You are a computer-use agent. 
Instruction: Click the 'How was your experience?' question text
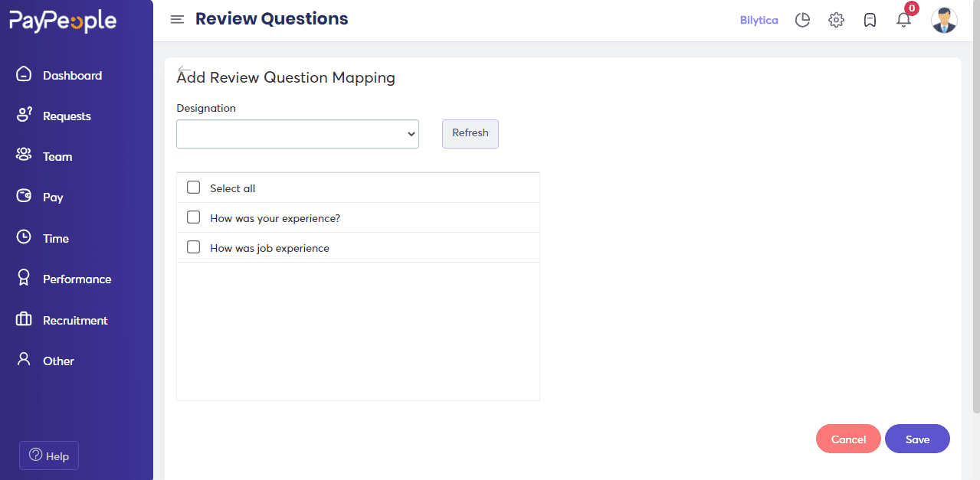pyautogui.click(x=275, y=218)
